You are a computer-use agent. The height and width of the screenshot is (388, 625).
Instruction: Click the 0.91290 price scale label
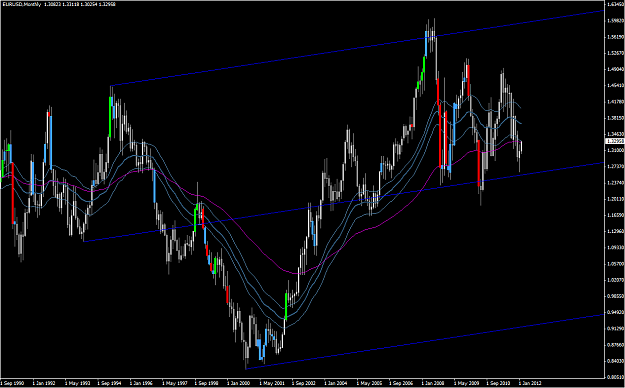615,329
